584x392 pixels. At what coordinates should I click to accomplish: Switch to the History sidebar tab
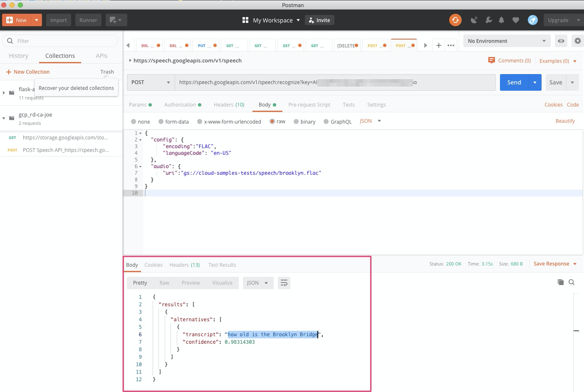coord(19,56)
